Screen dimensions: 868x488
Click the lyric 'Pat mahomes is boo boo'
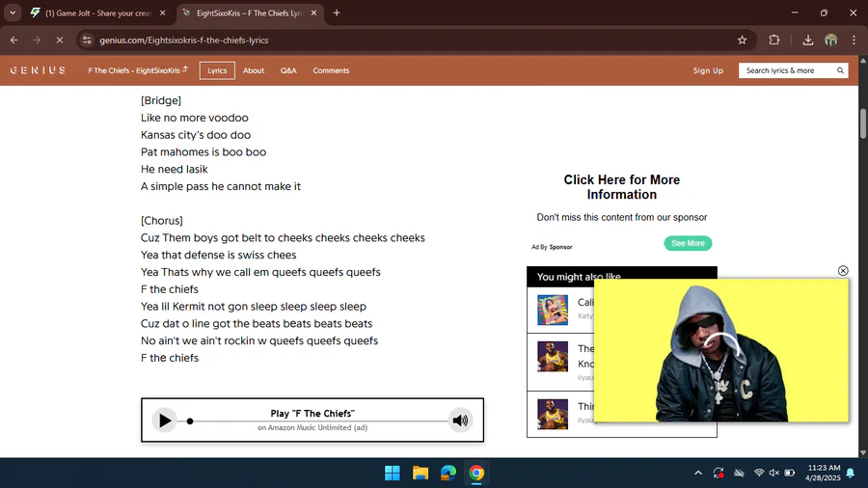[x=203, y=151]
